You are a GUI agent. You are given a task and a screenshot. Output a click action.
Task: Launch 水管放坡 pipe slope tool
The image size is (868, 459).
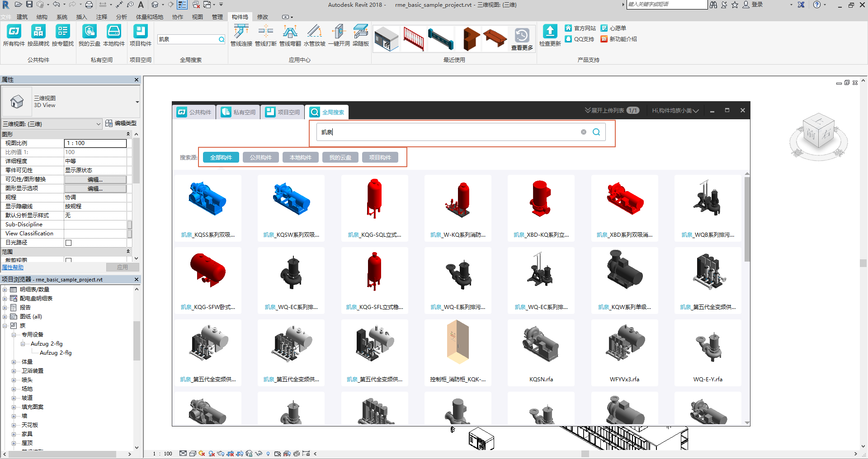point(315,35)
